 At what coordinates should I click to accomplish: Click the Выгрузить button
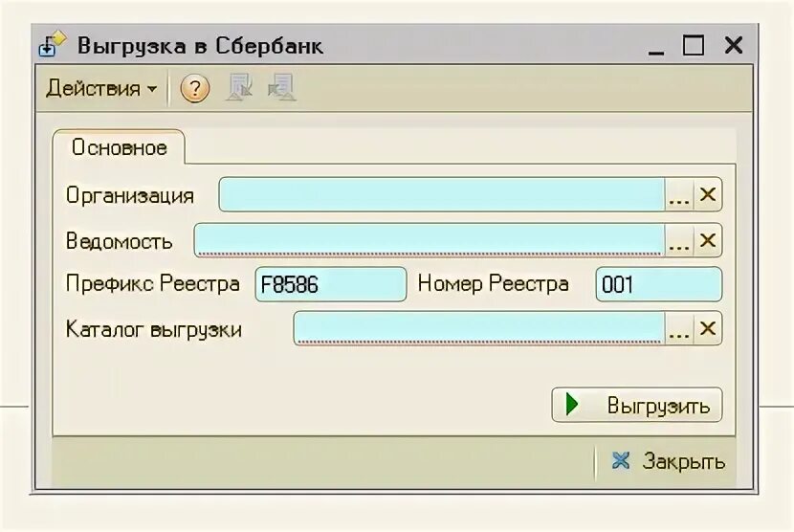[x=636, y=405]
